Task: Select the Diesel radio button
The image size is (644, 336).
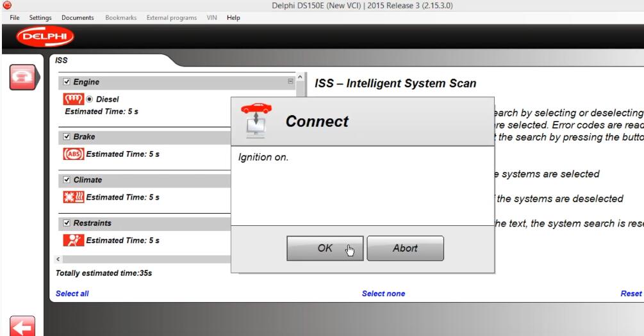Action: [90, 99]
